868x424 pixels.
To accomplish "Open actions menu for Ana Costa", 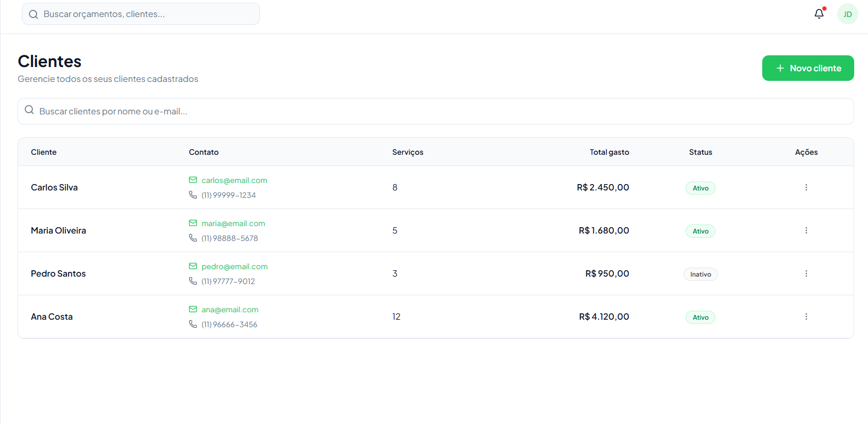I will point(806,317).
